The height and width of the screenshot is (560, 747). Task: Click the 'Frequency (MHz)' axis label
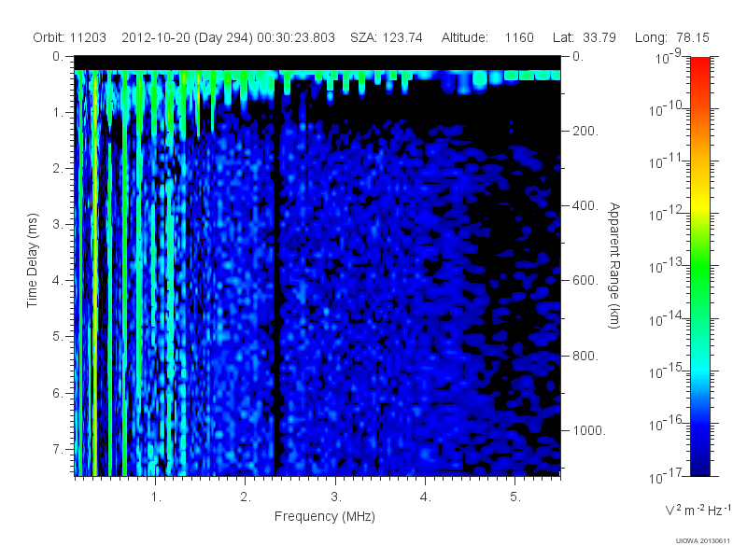325,517
